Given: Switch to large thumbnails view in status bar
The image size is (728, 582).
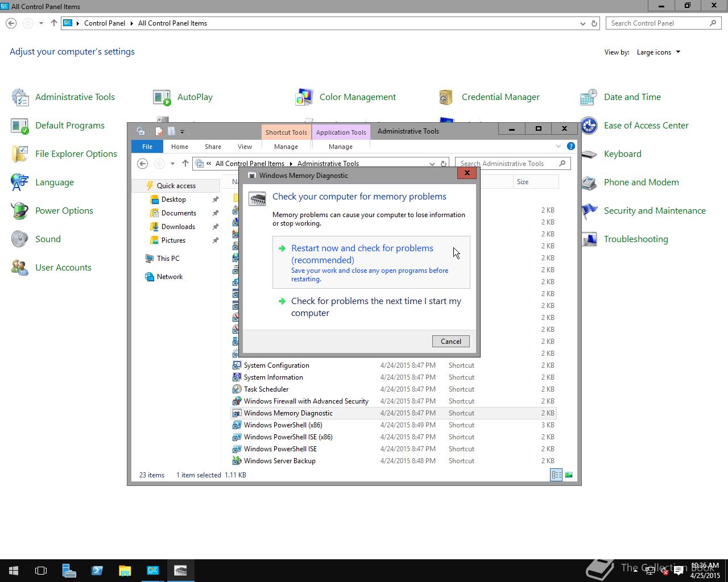Looking at the screenshot, I should (x=568, y=475).
